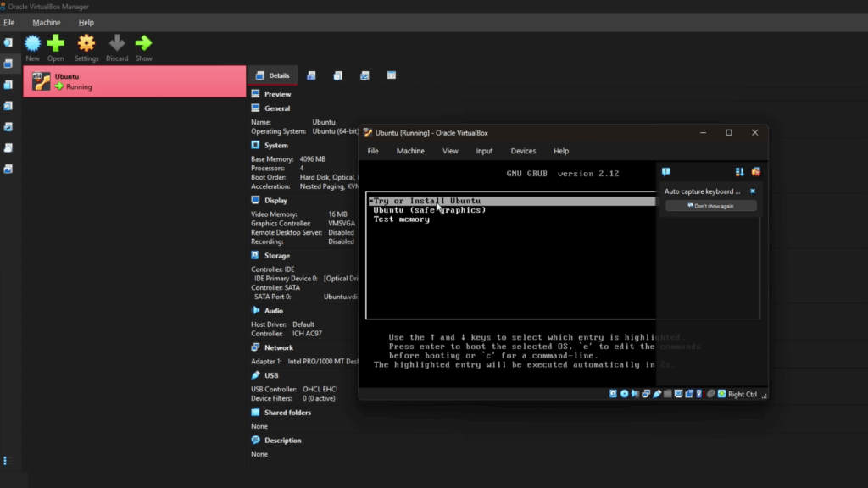Dismiss the Auto capture keyboard notification
Image resolution: width=868 pixels, height=488 pixels.
click(x=752, y=191)
